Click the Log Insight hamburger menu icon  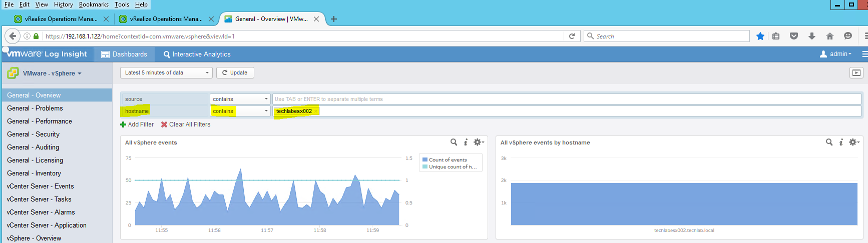pos(864,54)
